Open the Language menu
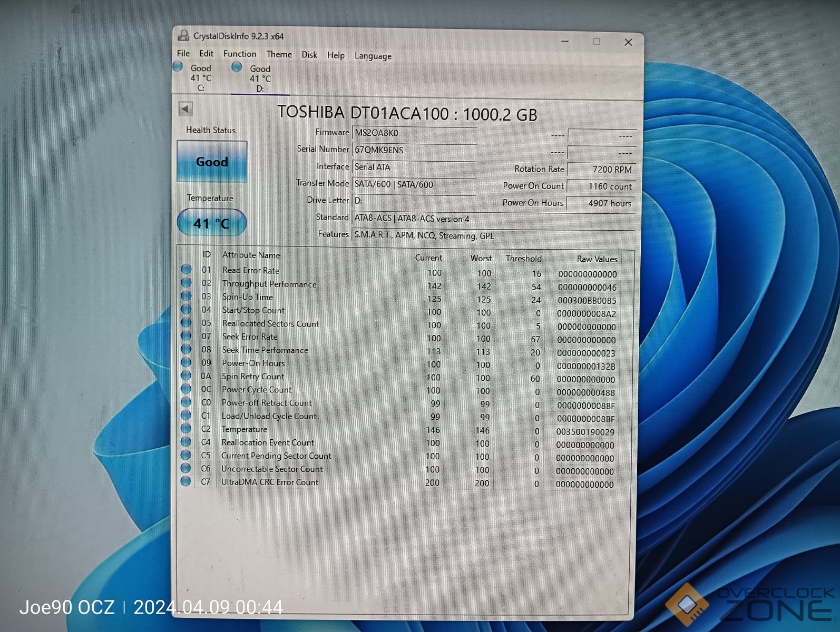Image resolution: width=840 pixels, height=632 pixels. point(373,56)
